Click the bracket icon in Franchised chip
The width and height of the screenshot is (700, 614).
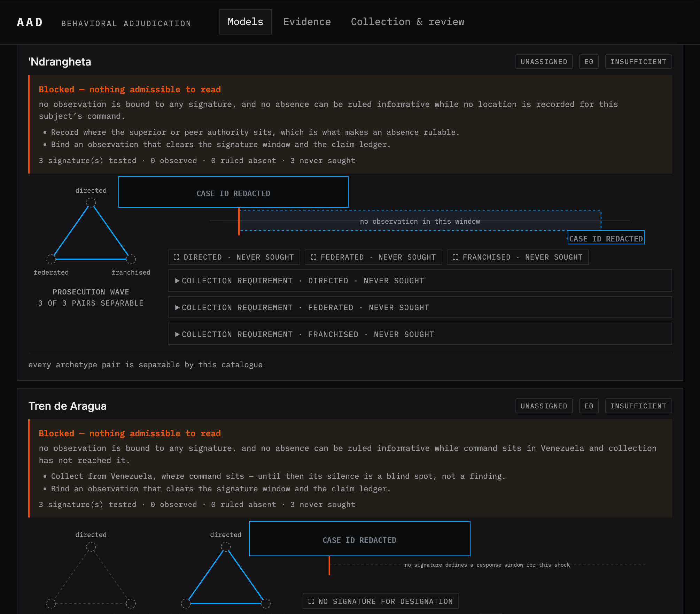[456, 257]
